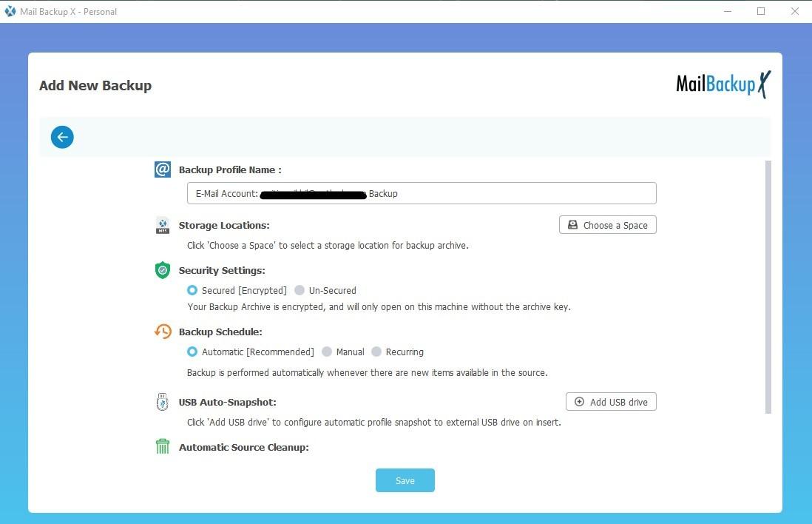
Task: Edit the Backup Profile Name field
Action: tap(422, 193)
